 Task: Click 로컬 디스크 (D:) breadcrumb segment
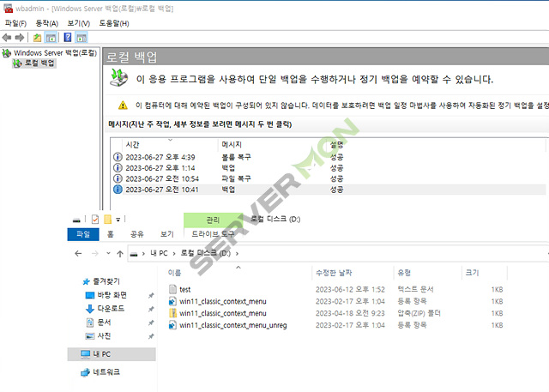(206, 253)
